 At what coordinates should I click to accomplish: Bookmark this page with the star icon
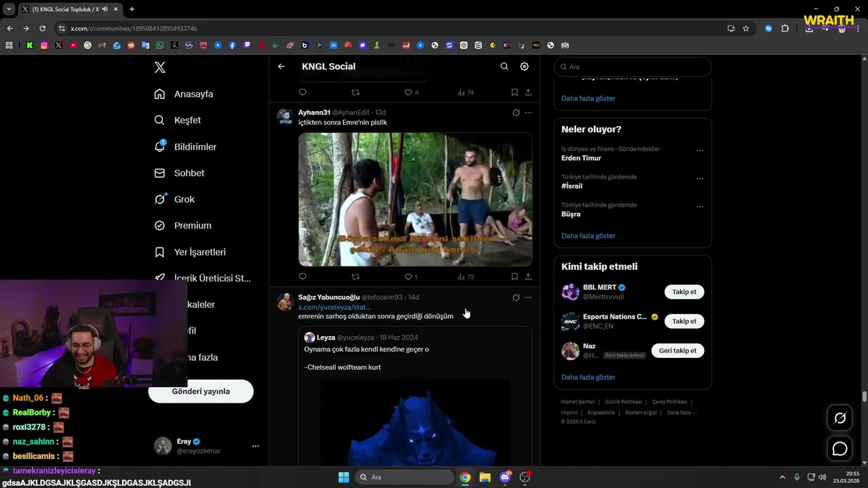click(x=746, y=28)
